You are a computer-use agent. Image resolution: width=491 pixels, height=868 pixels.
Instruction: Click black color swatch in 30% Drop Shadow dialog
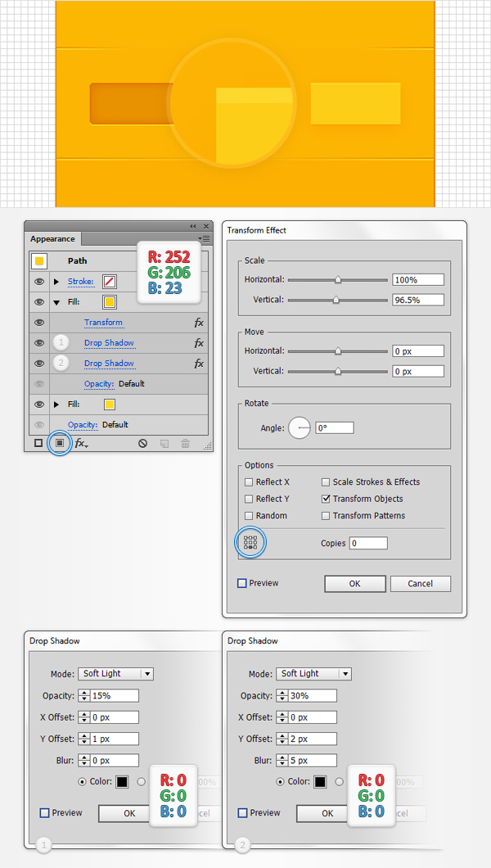[x=320, y=782]
